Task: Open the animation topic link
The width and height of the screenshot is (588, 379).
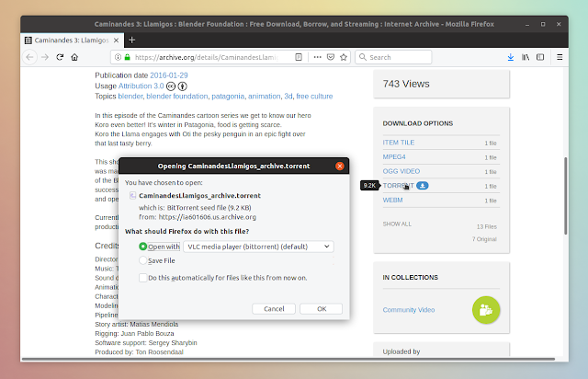Action: point(264,97)
